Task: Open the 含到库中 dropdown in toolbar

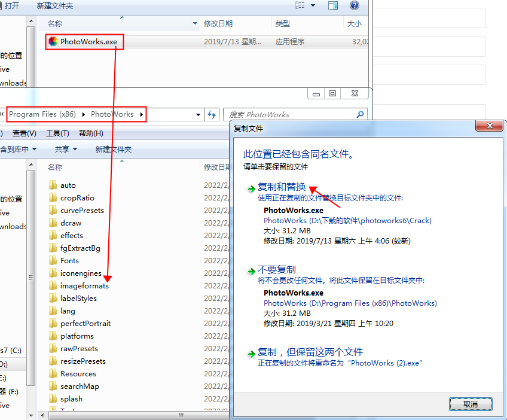Action: coord(19,149)
